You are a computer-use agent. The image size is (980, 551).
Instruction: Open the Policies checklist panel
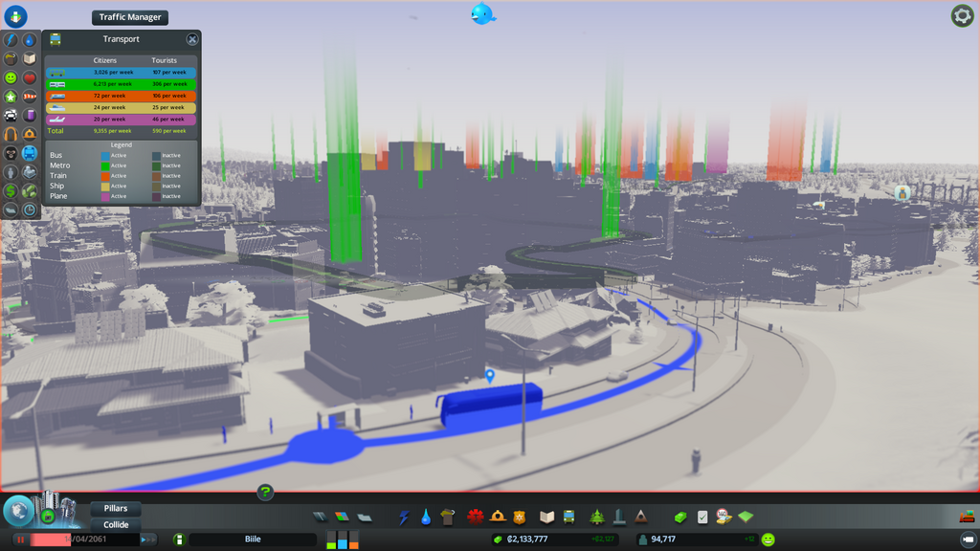702,518
